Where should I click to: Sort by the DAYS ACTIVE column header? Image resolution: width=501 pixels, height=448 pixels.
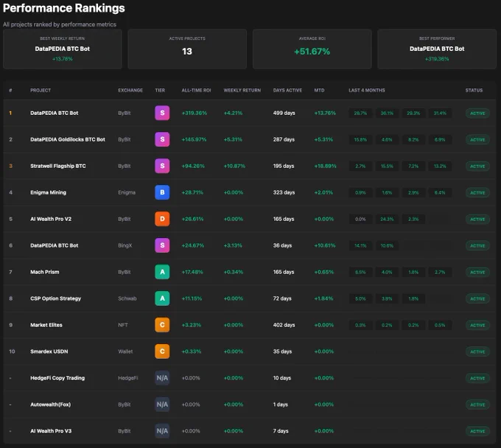click(x=287, y=90)
